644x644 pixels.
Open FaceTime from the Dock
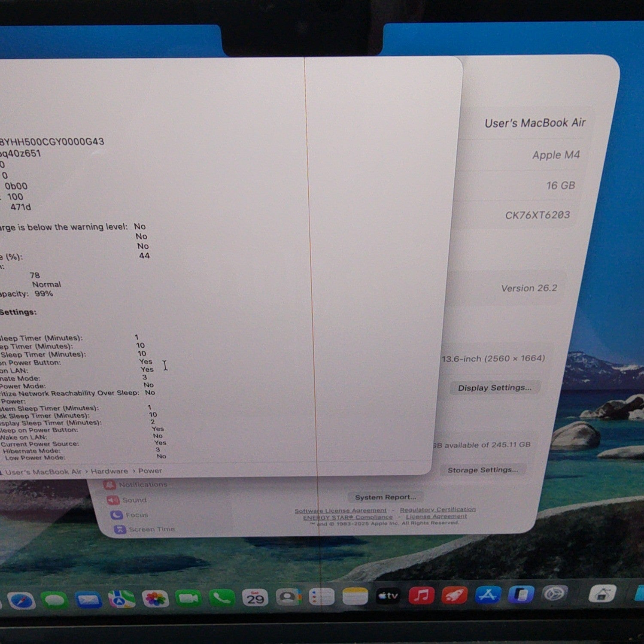tap(188, 598)
